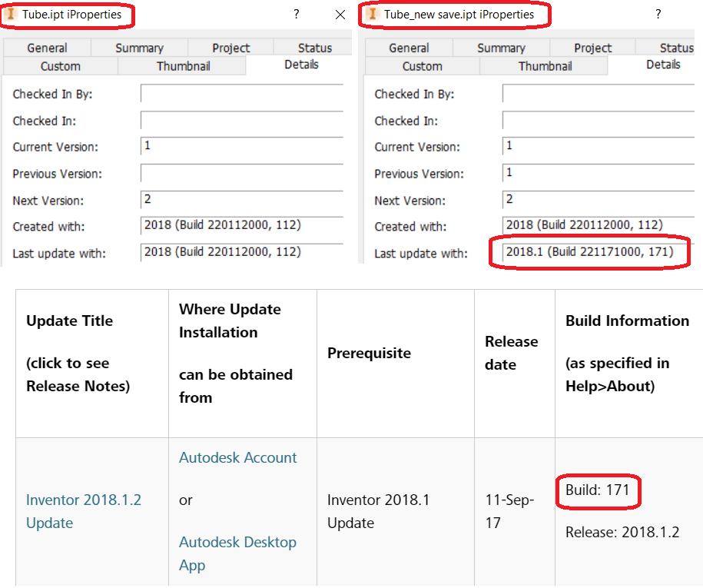The image size is (703, 588).
Task: Switch to Custom tab in Tube_new save.ipt iProperties
Action: [423, 66]
